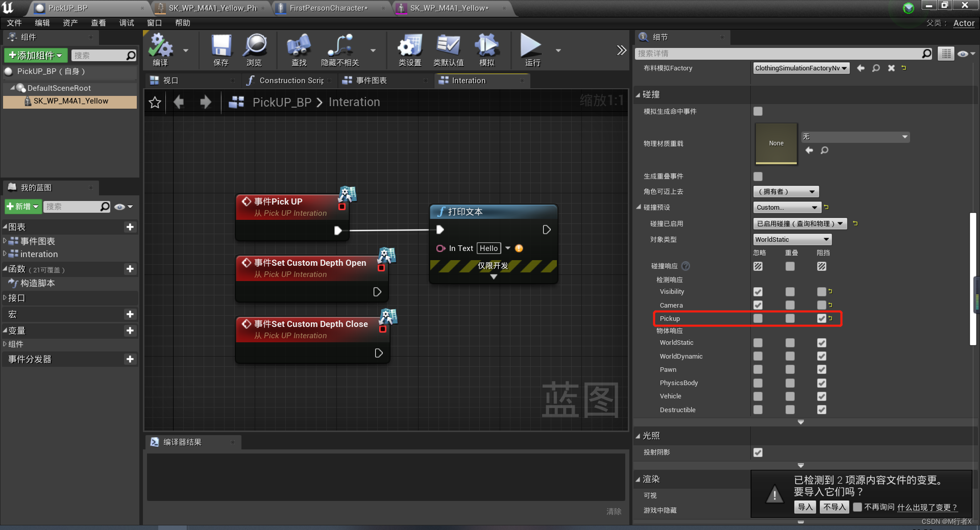Image resolution: width=980 pixels, height=530 pixels.
Task: Toggle WorldStatic block checkbox
Action: 821,343
